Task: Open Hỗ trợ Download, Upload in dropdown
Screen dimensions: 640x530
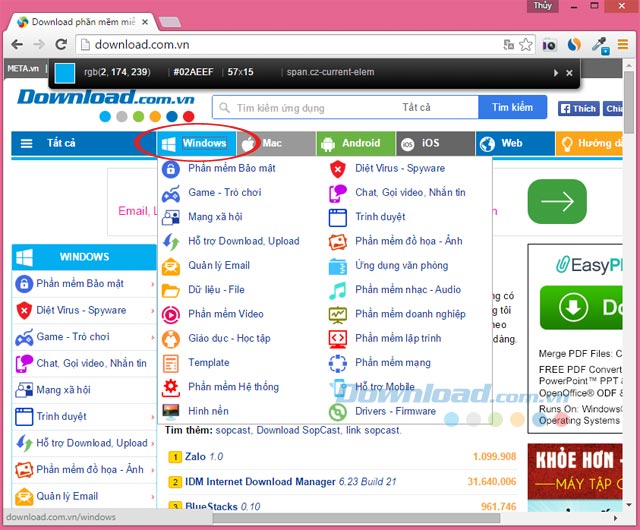Action: coord(244,241)
